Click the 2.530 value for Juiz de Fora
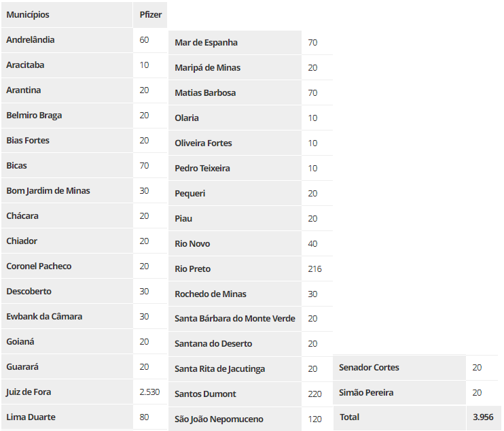504x431 pixels. (x=150, y=392)
